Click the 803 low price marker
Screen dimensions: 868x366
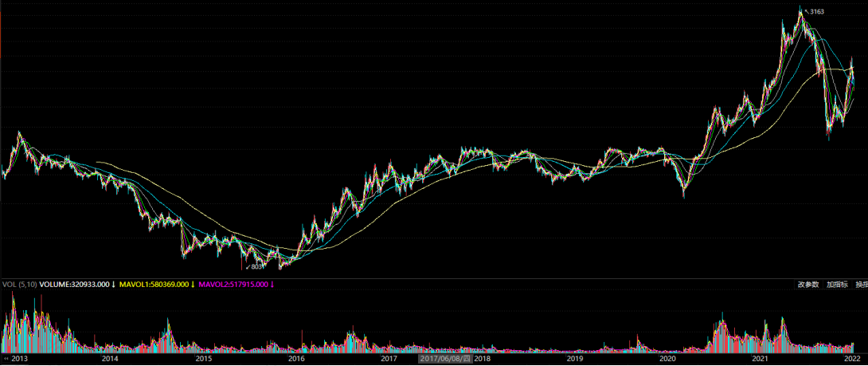pyautogui.click(x=256, y=267)
